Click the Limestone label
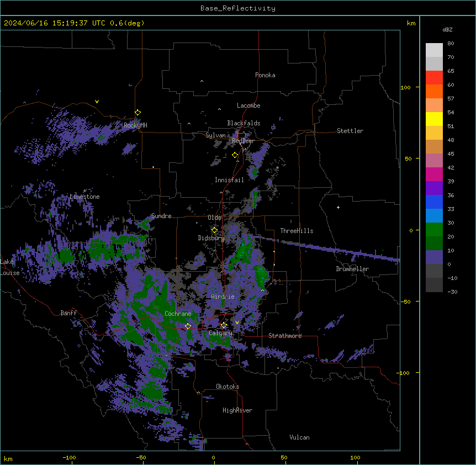 pyautogui.click(x=84, y=197)
